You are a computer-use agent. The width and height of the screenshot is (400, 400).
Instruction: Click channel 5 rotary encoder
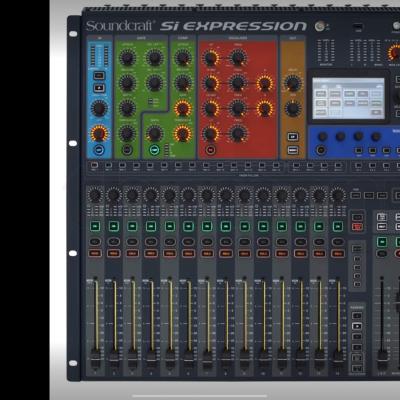(x=170, y=195)
